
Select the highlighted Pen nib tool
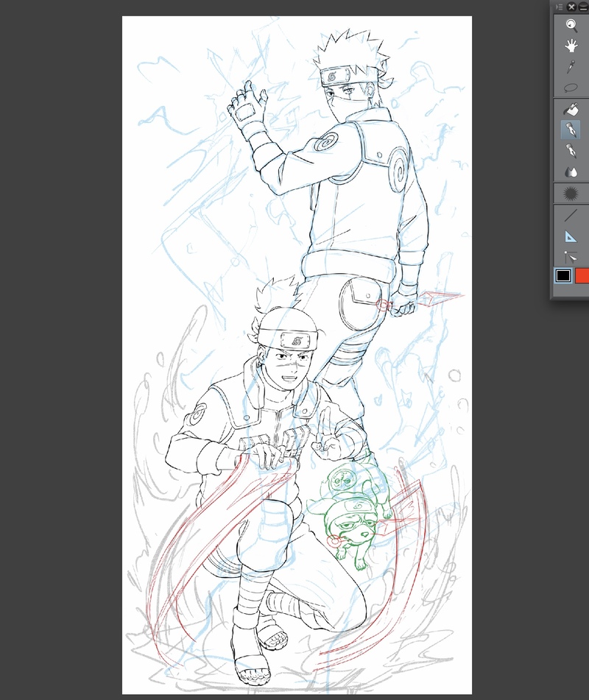pos(571,130)
